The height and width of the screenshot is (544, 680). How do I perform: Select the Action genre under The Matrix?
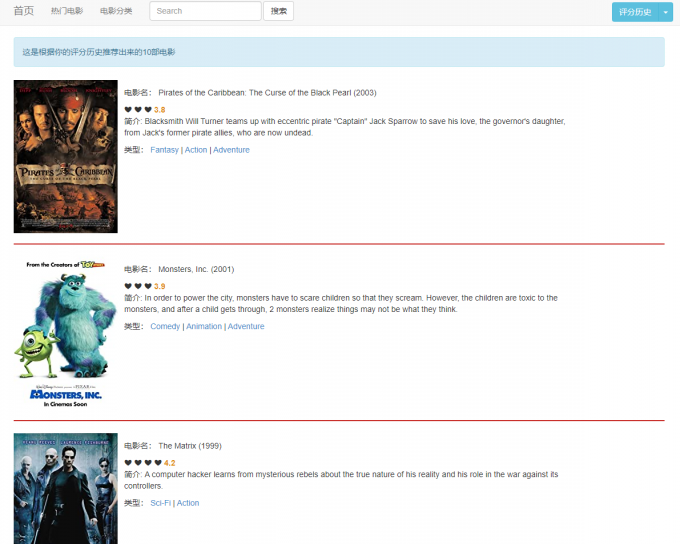click(188, 503)
